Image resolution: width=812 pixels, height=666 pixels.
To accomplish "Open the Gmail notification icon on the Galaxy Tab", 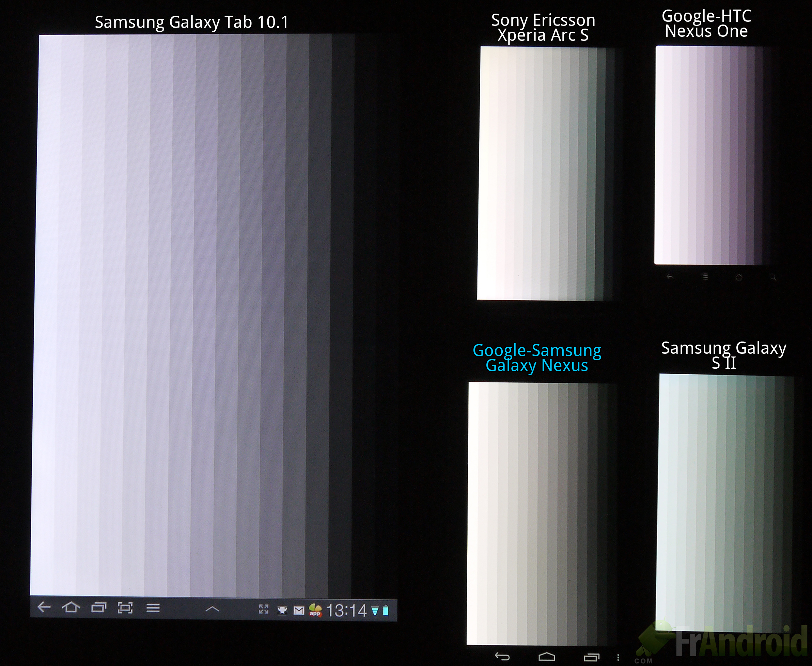I will click(x=299, y=610).
